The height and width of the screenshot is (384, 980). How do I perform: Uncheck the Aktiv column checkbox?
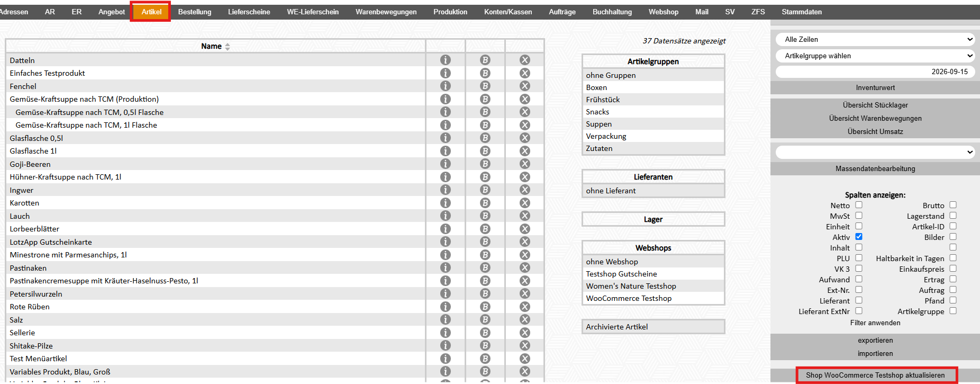(x=859, y=237)
